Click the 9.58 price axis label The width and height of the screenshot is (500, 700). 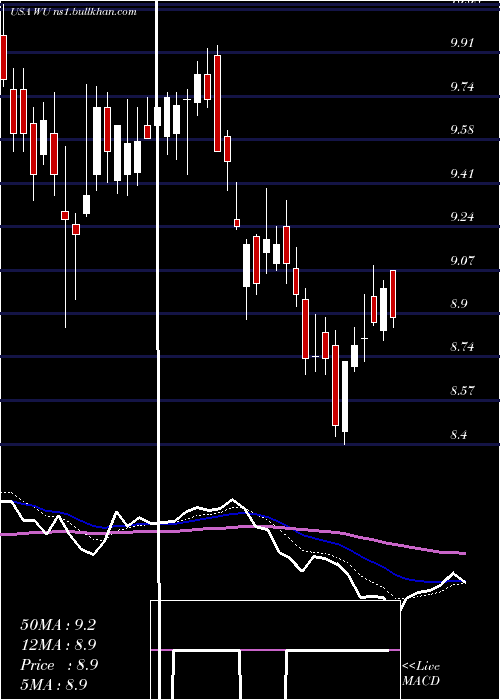coord(462,130)
